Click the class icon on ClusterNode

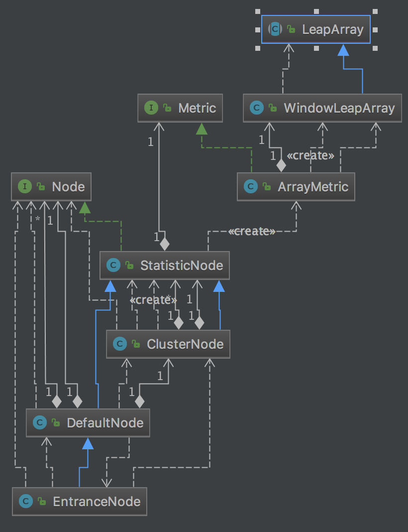(x=119, y=344)
